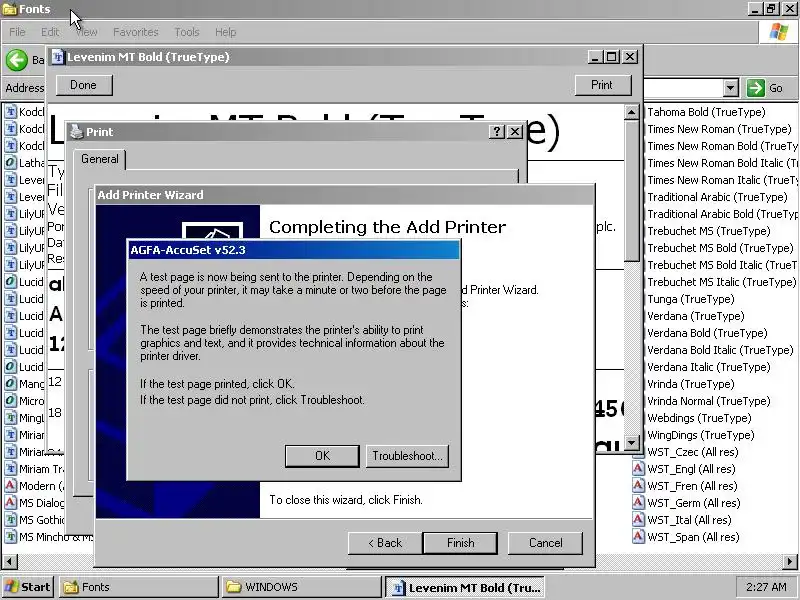Viewport: 800px width, 600px height.
Task: Select the Tahoma Bold (TrueType) font
Action: coord(706,112)
